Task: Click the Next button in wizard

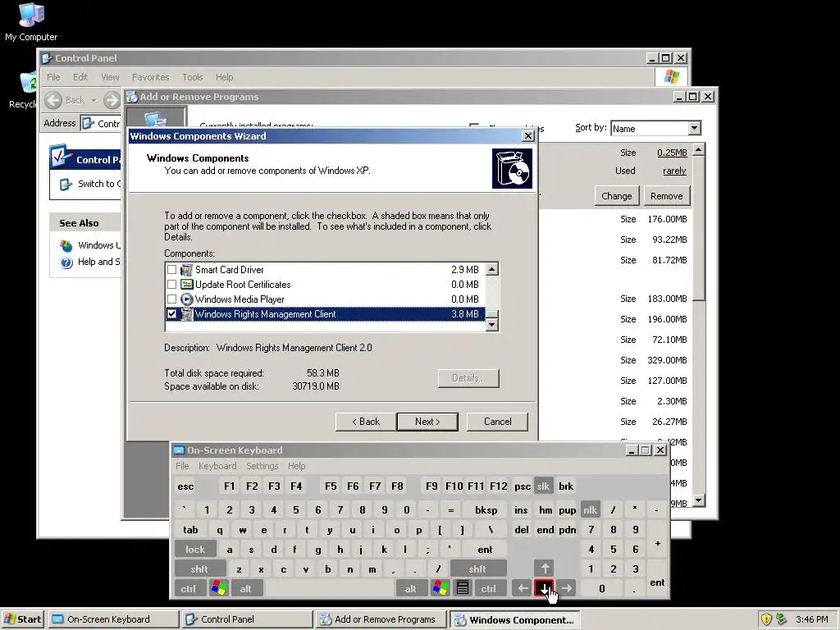Action: click(427, 422)
